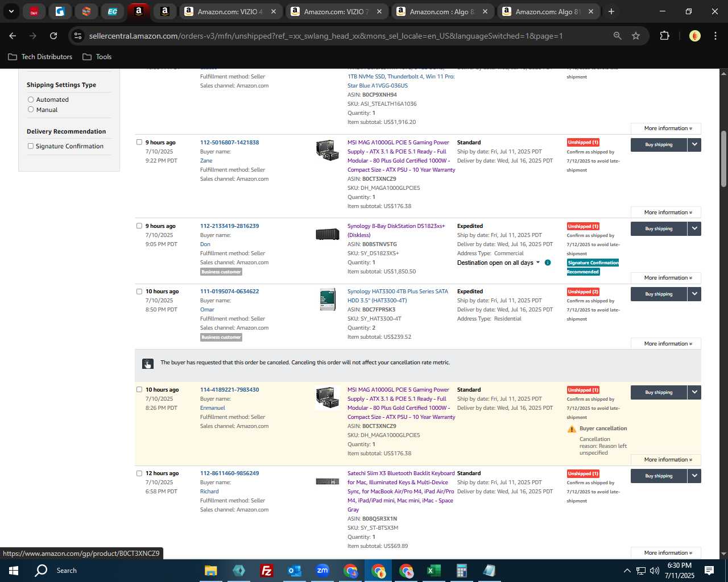Open File Explorer from the taskbar

pos(211,571)
